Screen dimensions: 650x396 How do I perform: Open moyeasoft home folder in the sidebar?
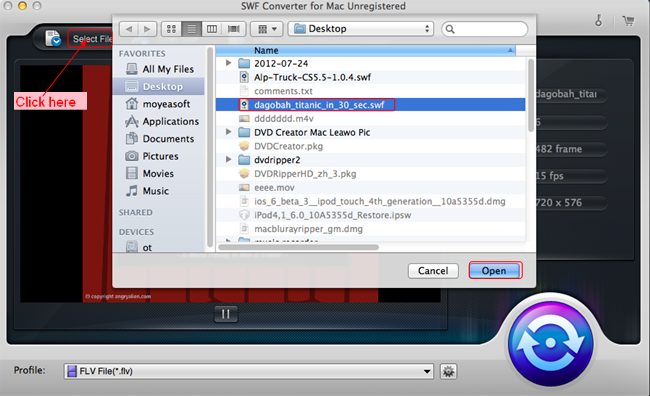pyautogui.click(x=158, y=104)
